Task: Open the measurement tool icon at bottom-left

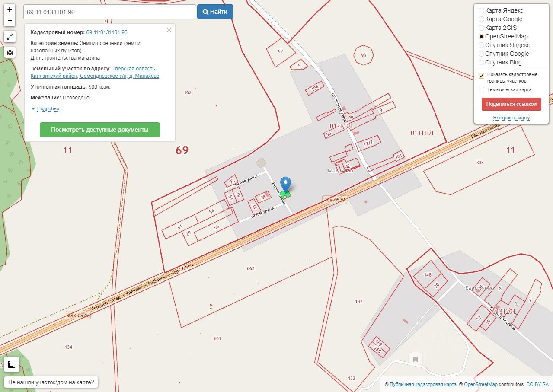Action: pyautogui.click(x=12, y=364)
